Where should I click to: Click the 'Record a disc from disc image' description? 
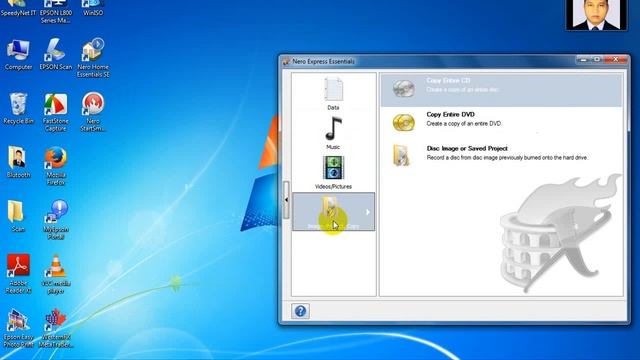coord(507,158)
